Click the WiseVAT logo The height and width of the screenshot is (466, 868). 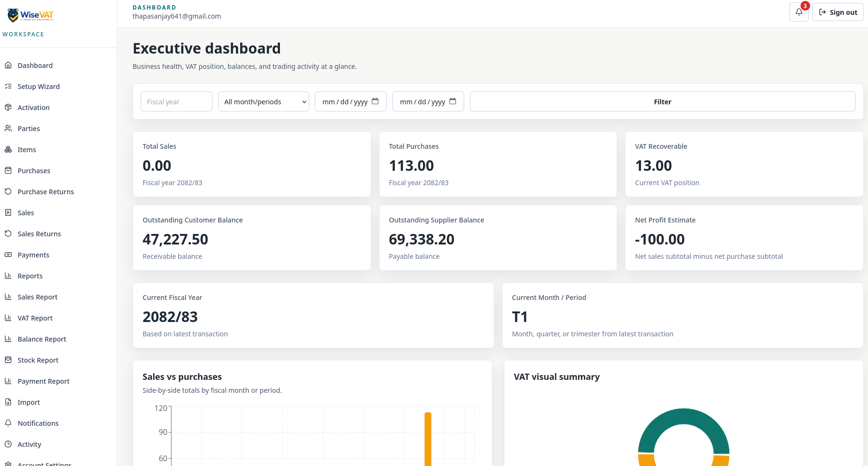click(x=30, y=15)
